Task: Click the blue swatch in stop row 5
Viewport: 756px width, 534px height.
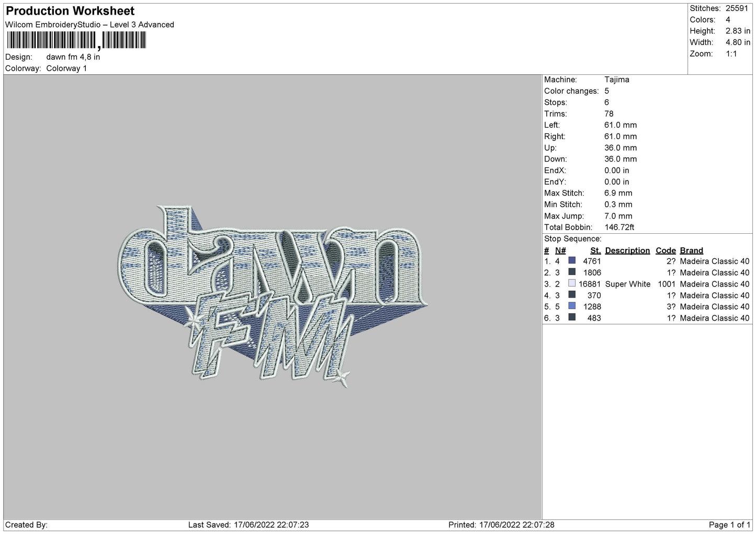Action: (x=572, y=306)
